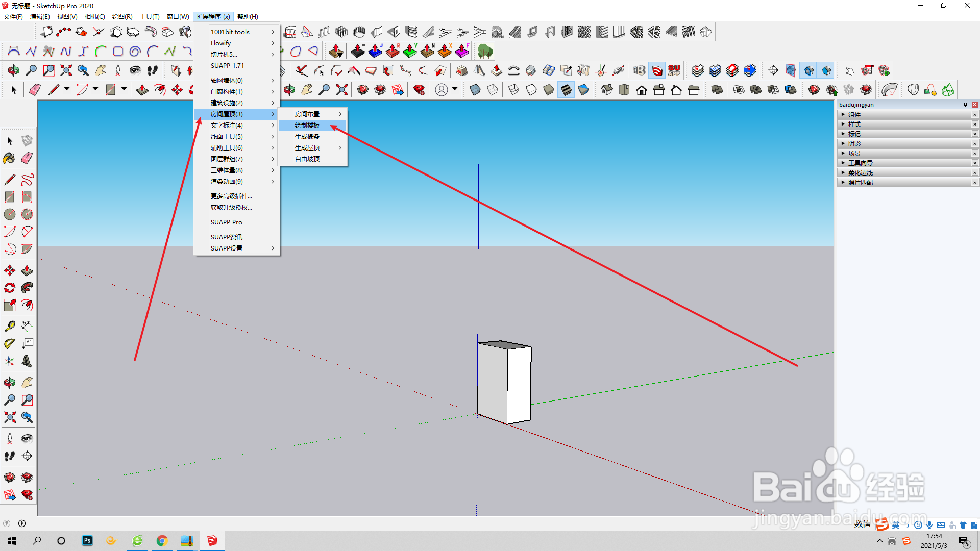The height and width of the screenshot is (551, 980).
Task: Select the Eraser tool in left toolbar
Action: pyautogui.click(x=27, y=158)
